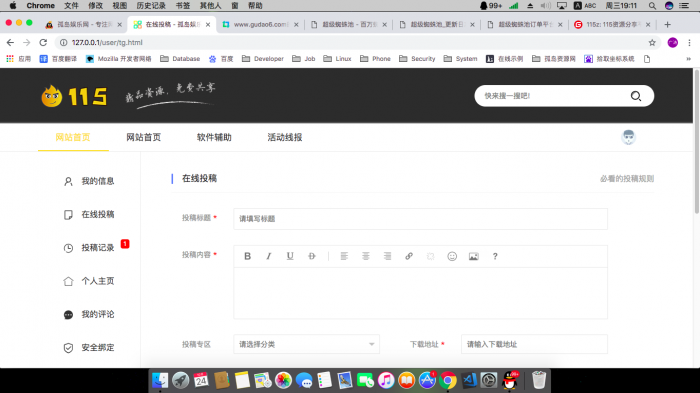Open System Preferences from the dock
The height and width of the screenshot is (393, 700).
click(x=489, y=380)
